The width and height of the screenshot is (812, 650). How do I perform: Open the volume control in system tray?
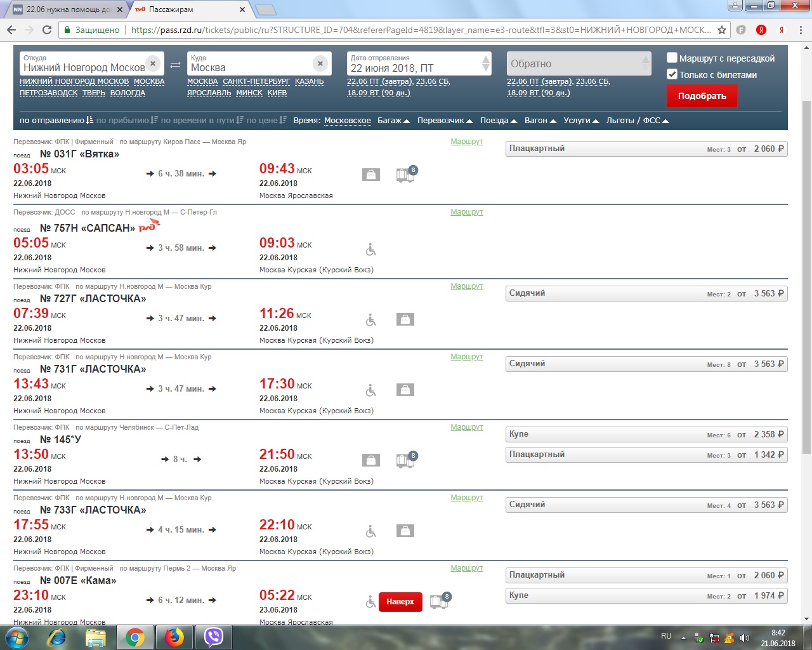pos(745,638)
